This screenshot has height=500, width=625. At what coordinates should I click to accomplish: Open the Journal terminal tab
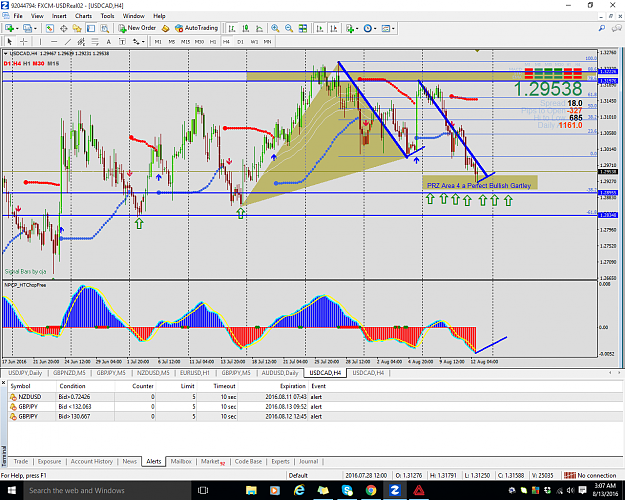point(308,461)
